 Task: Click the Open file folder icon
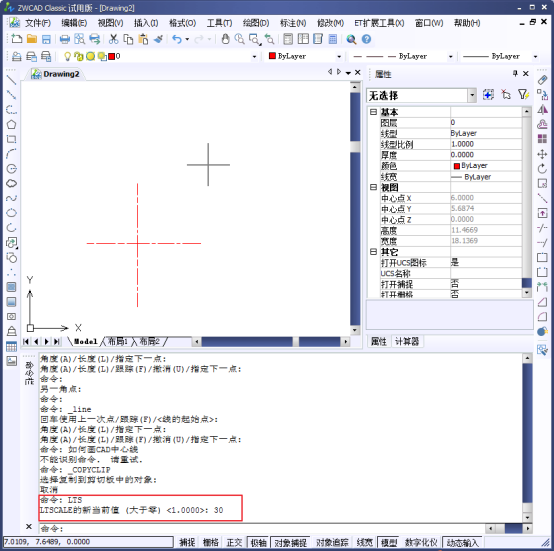[x=31, y=39]
